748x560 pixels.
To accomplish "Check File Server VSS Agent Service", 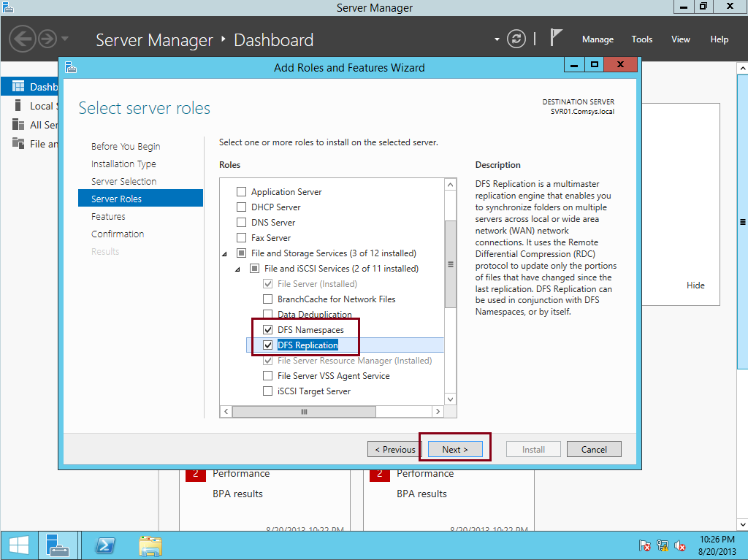I will click(x=267, y=376).
